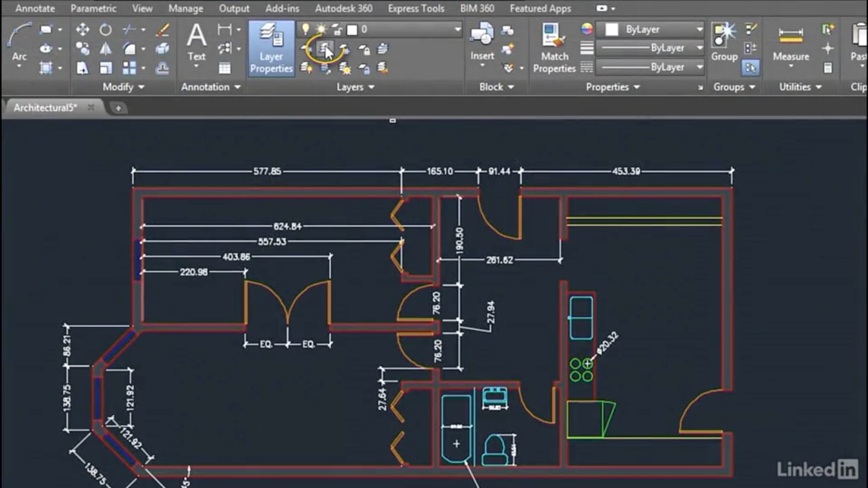
Task: Click the Annotate ribbon tab
Action: pyautogui.click(x=34, y=8)
